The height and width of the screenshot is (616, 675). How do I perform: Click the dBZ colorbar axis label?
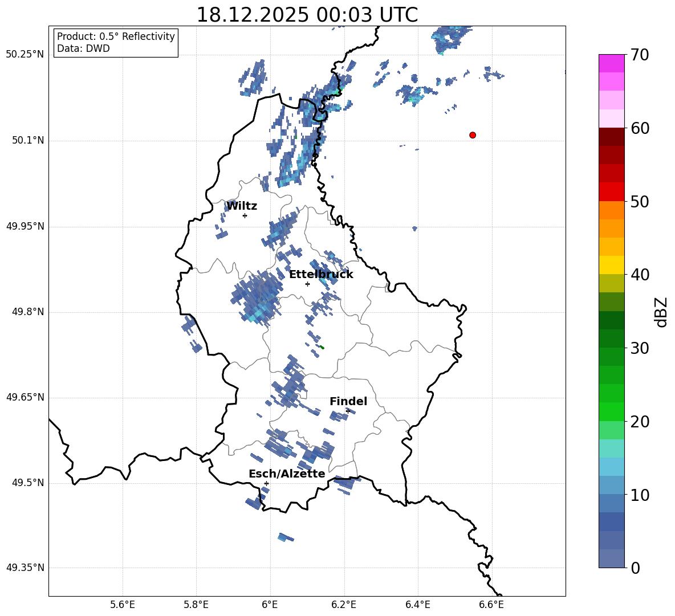662,312
